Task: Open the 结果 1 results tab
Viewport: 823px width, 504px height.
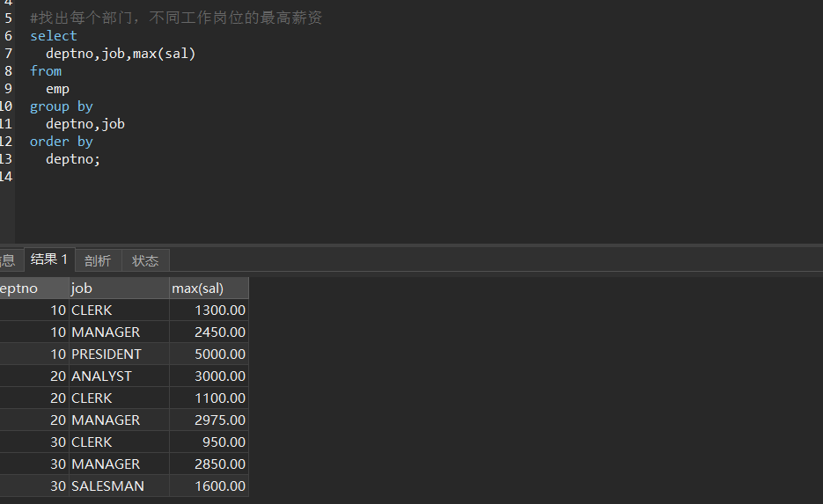Action: pos(49,259)
